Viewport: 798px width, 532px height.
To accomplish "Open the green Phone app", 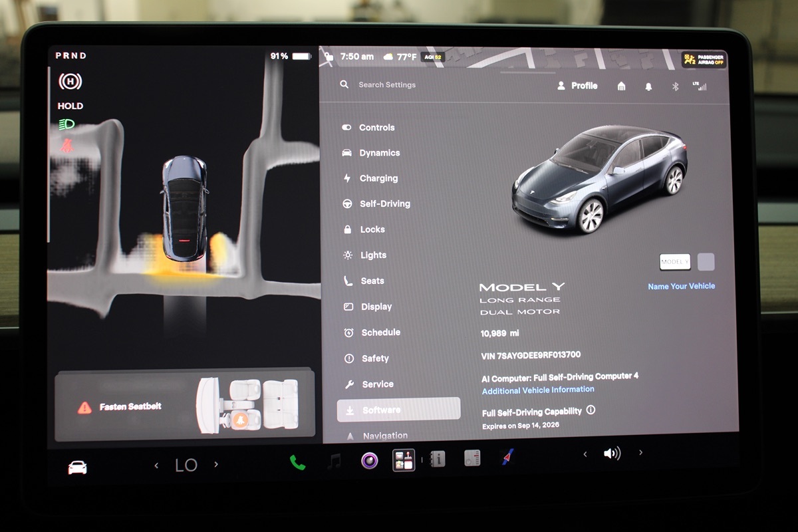I will click(x=297, y=462).
